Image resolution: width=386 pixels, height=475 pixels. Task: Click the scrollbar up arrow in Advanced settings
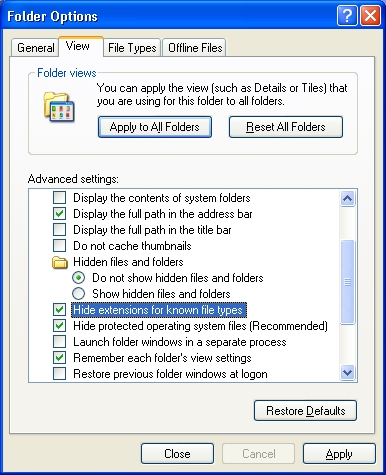tap(347, 199)
